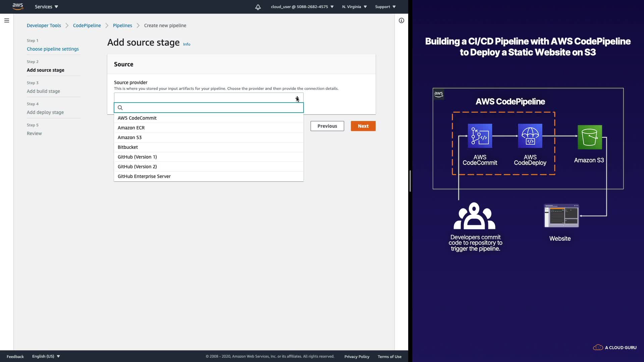Viewport: 644px width, 362px height.
Task: Choose GitHub (Version 2) option
Action: tap(137, 167)
